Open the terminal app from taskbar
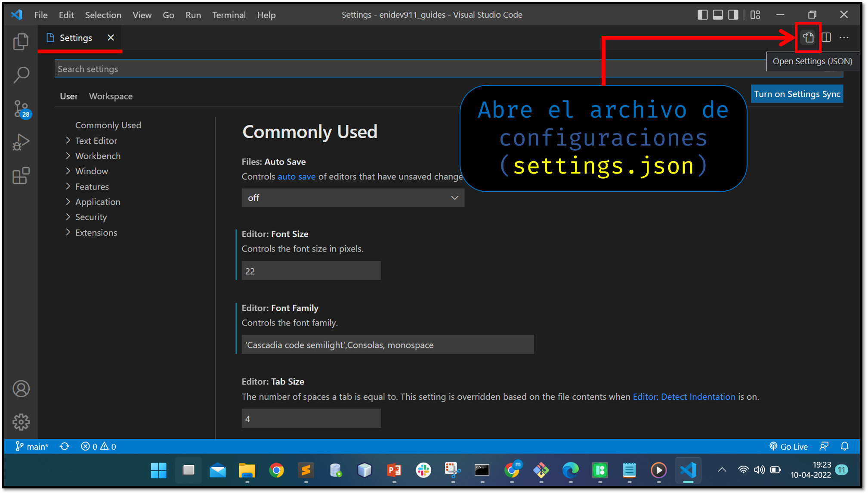Screen dimensions: 868x494 482,470
